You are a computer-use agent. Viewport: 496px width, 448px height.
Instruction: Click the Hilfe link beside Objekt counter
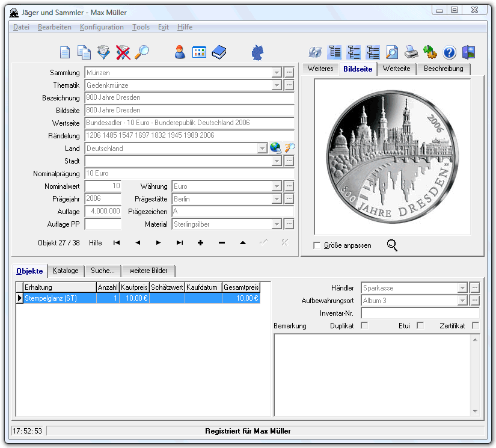pos(95,243)
